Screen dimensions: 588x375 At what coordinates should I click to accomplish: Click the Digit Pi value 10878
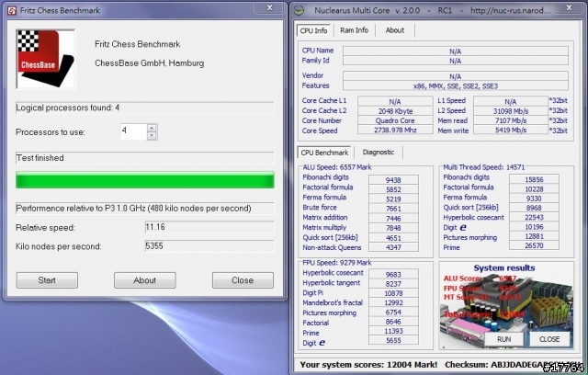click(393, 293)
